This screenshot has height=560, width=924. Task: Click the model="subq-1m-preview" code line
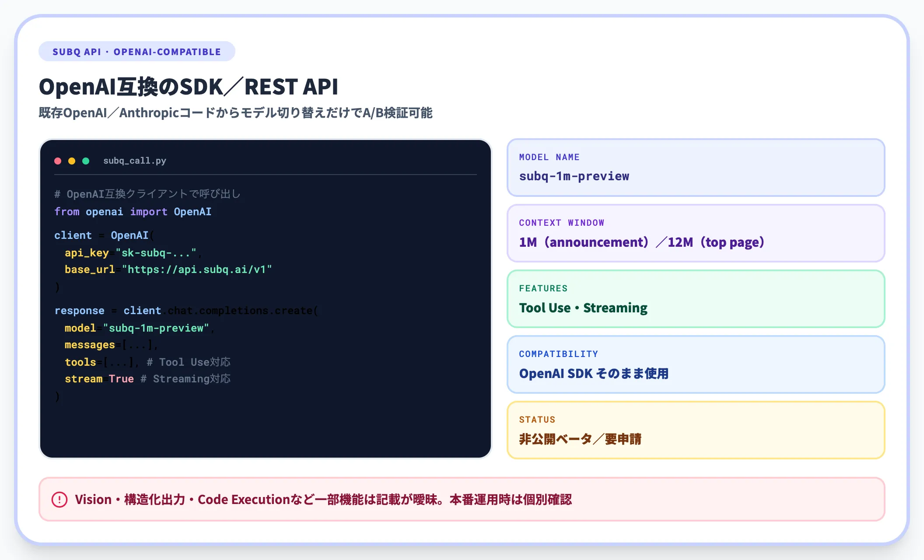(x=140, y=328)
